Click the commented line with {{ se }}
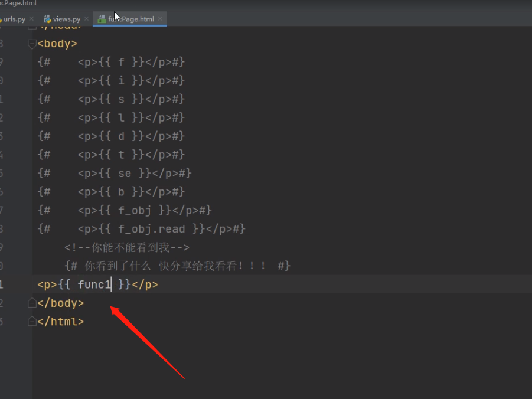This screenshot has width=532, height=399. (x=115, y=174)
